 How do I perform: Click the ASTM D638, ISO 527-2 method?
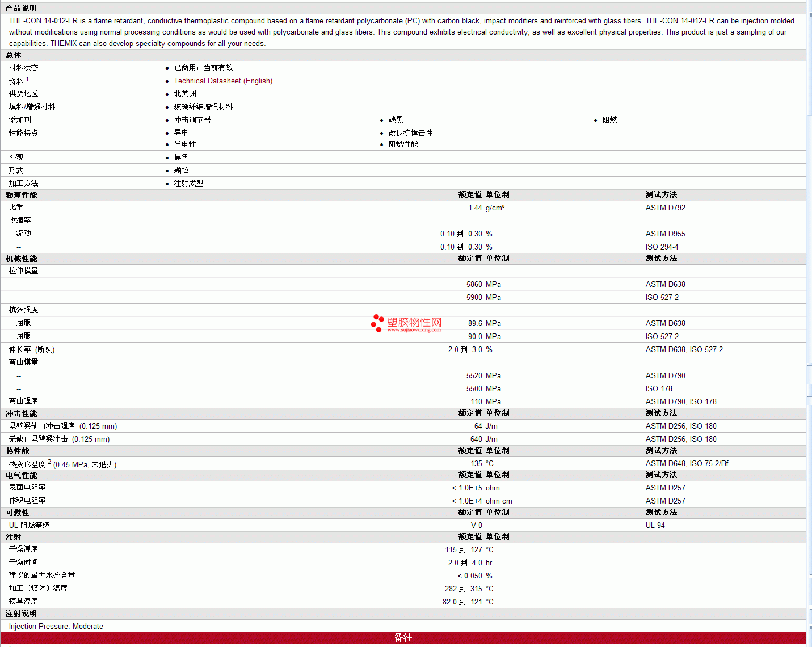point(684,349)
